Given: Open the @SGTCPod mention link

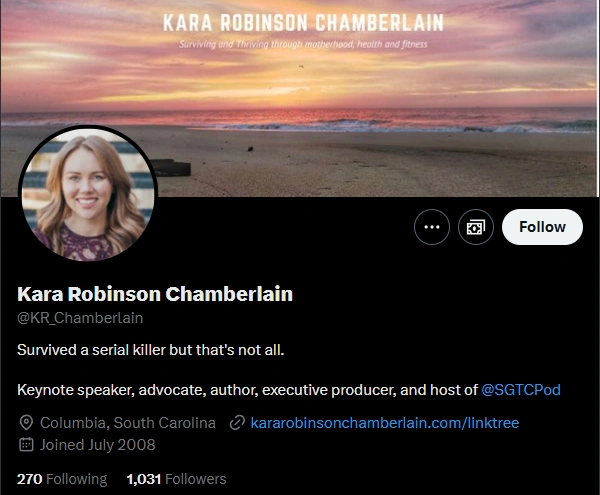Looking at the screenshot, I should click(x=521, y=390).
